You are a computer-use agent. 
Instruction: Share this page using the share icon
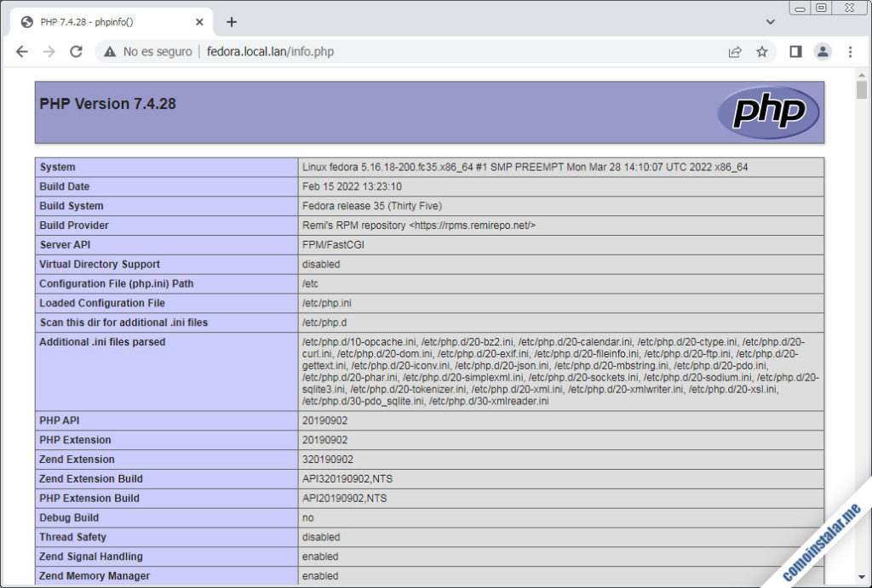734,52
